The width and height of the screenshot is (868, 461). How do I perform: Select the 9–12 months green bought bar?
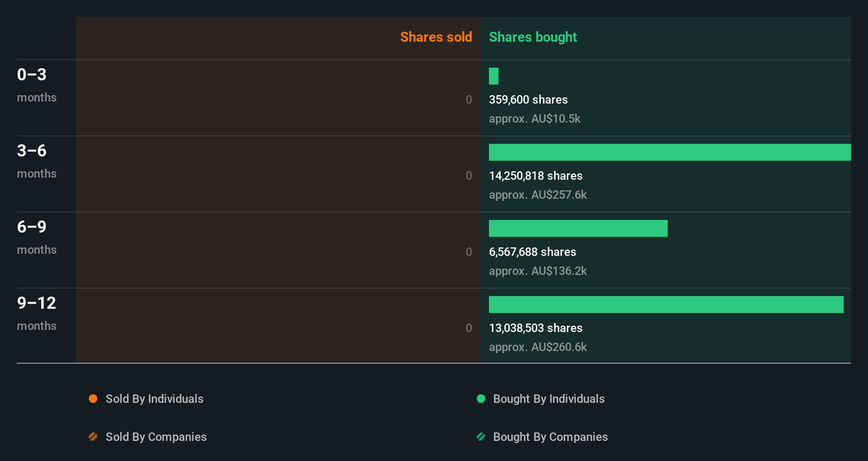[666, 305]
